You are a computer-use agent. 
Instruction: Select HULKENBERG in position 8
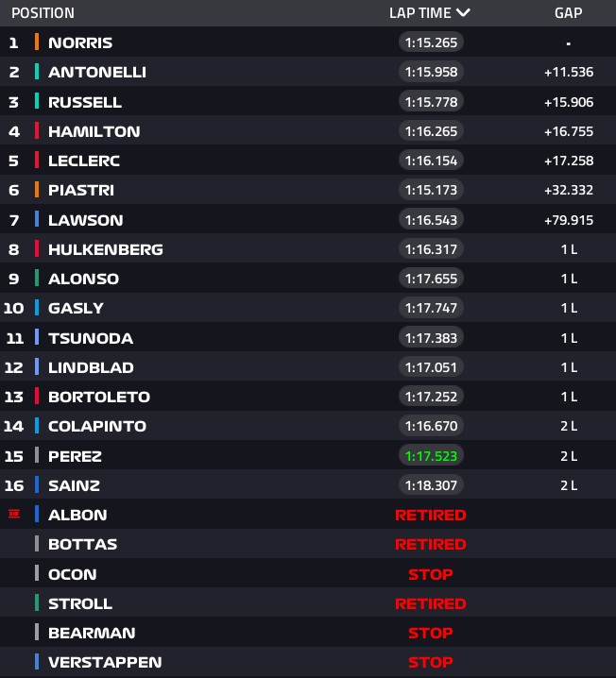[106, 249]
